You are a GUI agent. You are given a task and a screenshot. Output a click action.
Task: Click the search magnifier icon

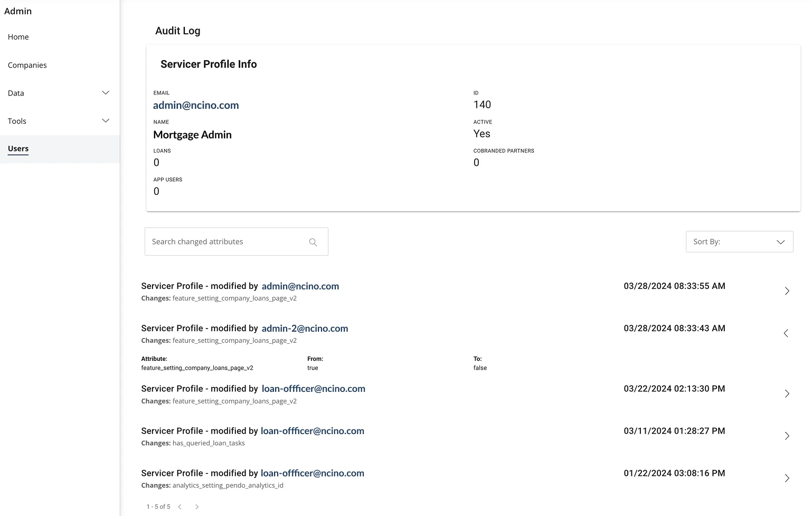tap(313, 241)
